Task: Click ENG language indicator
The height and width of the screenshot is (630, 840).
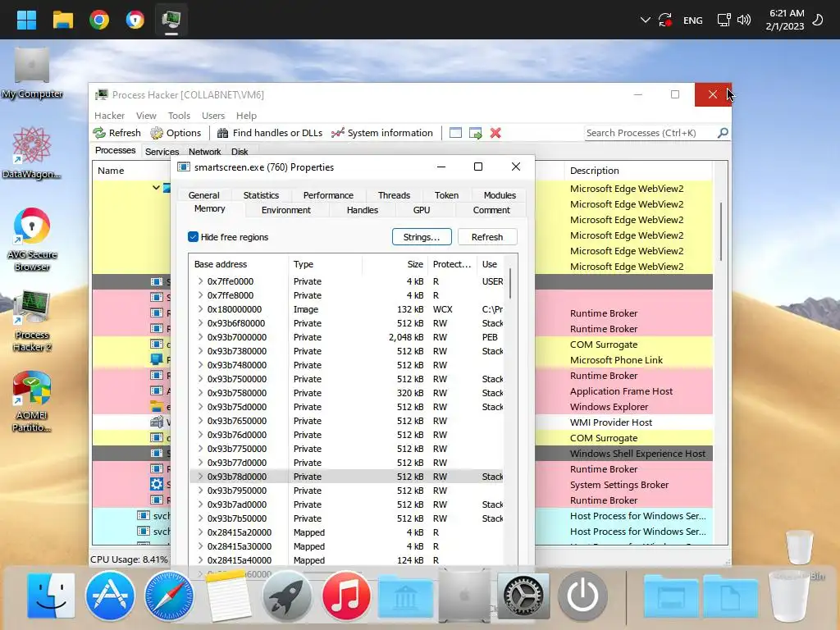Action: pyautogui.click(x=692, y=21)
